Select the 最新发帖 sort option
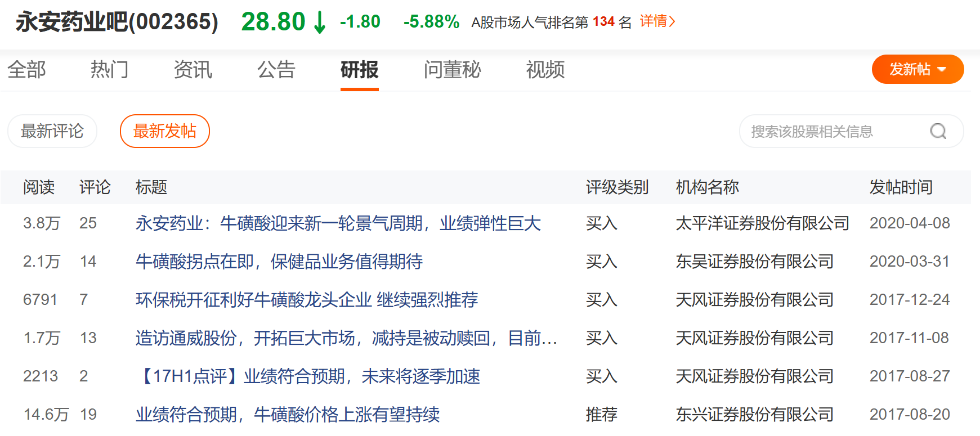 tap(165, 131)
